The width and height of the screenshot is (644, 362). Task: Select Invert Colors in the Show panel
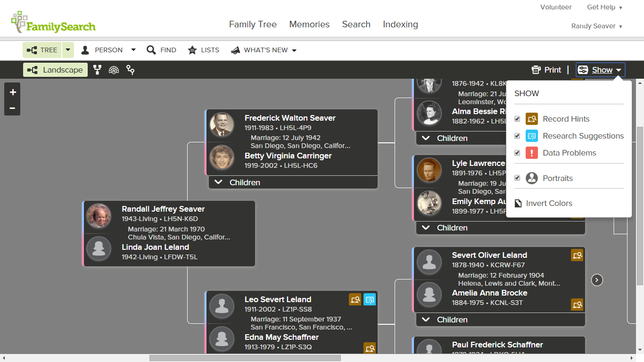click(x=549, y=203)
